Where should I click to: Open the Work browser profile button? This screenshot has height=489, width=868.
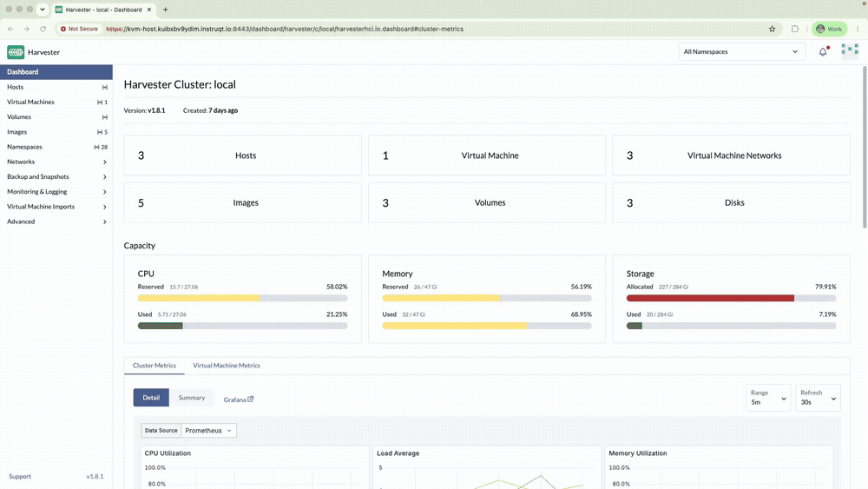coord(829,29)
